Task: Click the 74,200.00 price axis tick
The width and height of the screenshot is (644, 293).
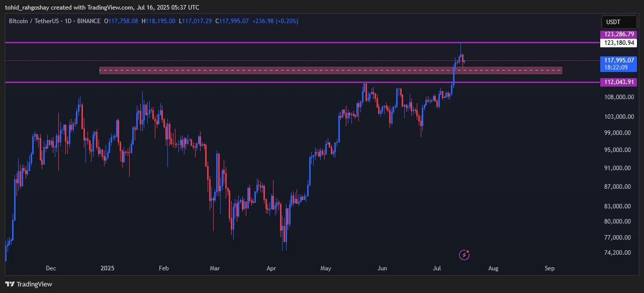Action: (618, 253)
